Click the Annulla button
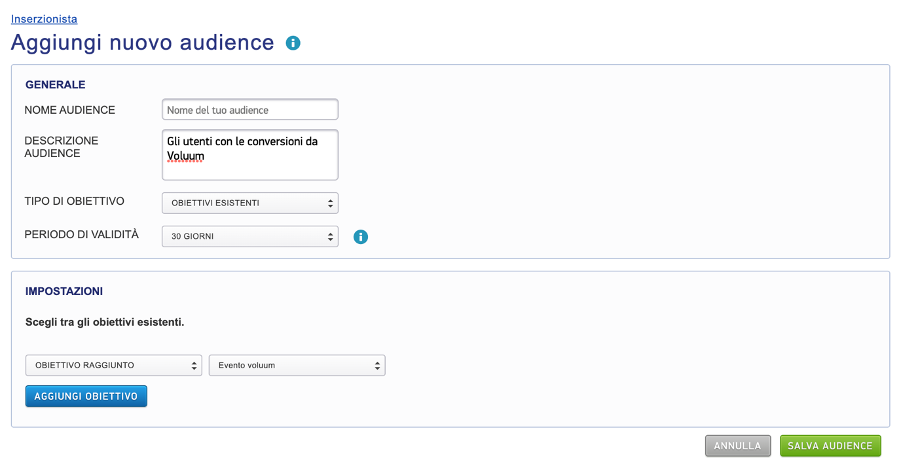Image resolution: width=904 pixels, height=472 pixels. [x=737, y=446]
